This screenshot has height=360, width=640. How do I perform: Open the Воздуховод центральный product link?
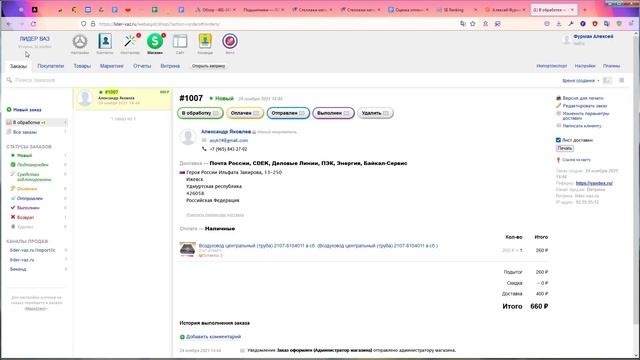click(318, 246)
